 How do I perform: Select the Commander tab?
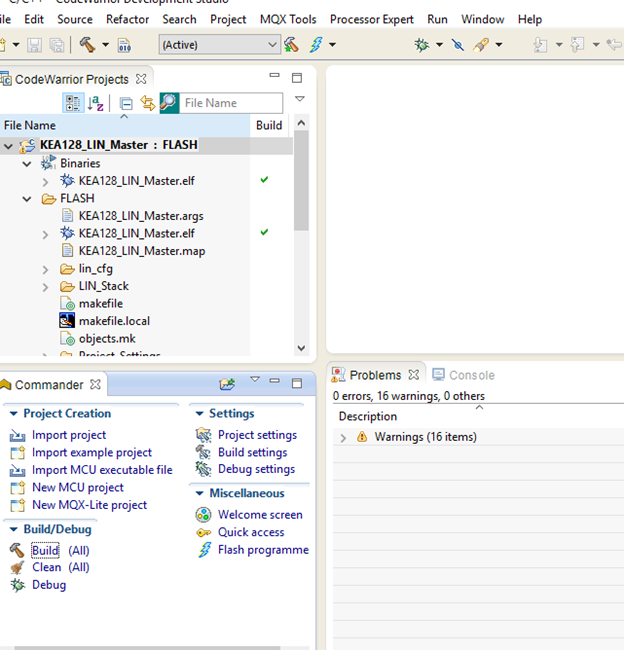[x=49, y=385]
